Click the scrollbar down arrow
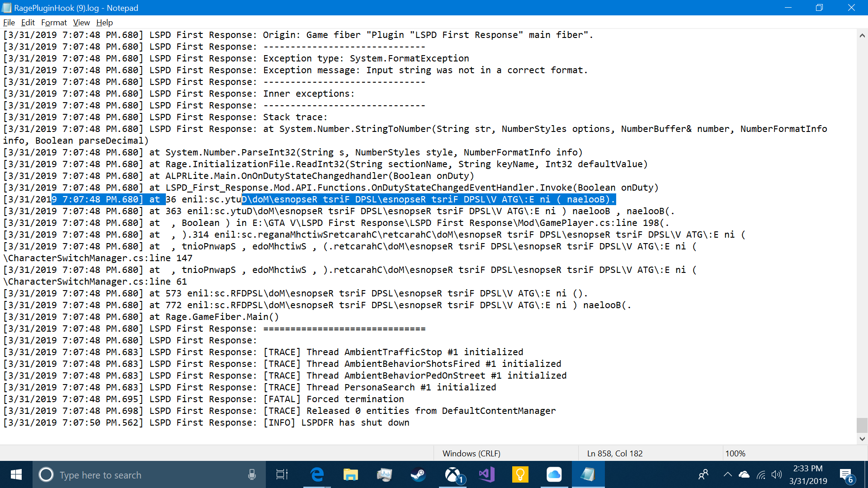The image size is (868, 488). pyautogui.click(x=862, y=438)
